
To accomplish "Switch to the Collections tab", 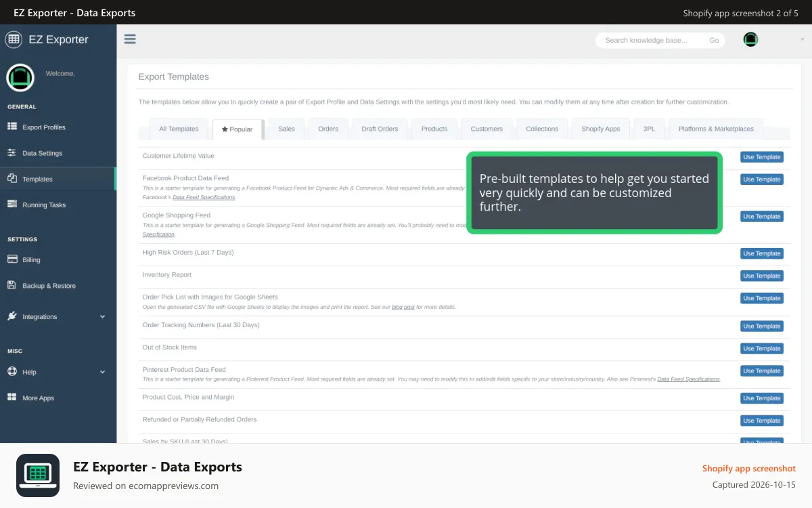I will 542,129.
